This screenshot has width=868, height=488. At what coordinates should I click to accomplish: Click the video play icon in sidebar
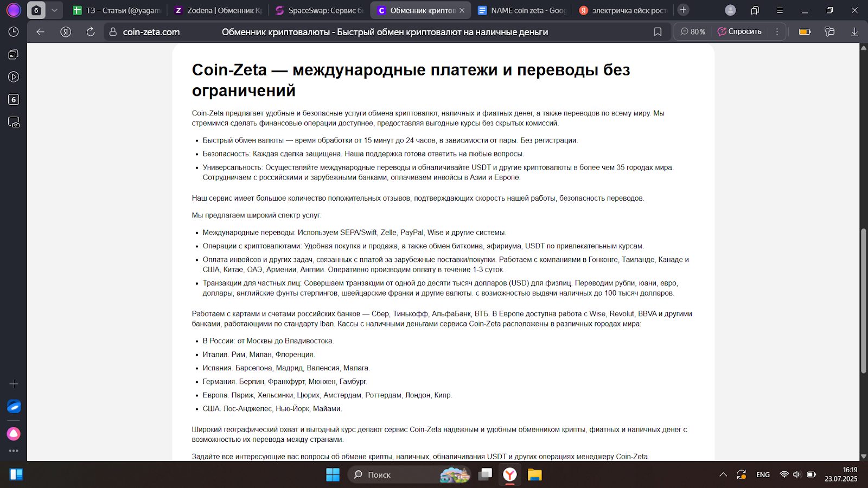coord(14,77)
